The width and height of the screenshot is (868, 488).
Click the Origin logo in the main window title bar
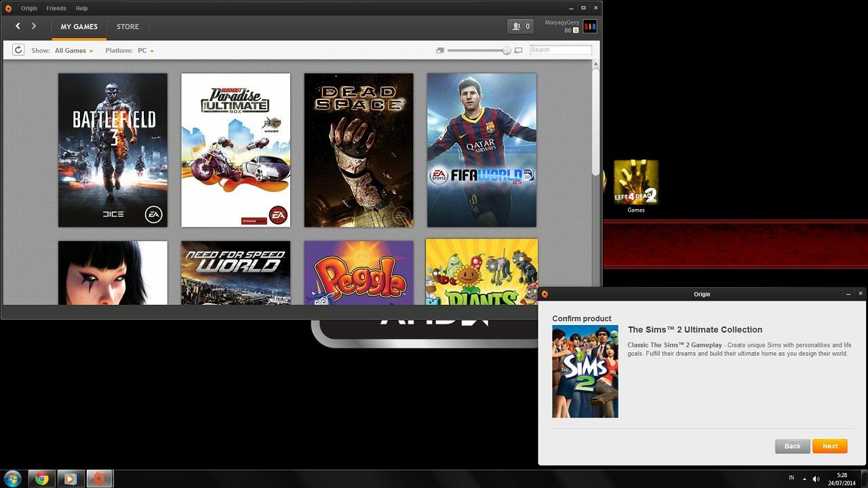(8, 8)
